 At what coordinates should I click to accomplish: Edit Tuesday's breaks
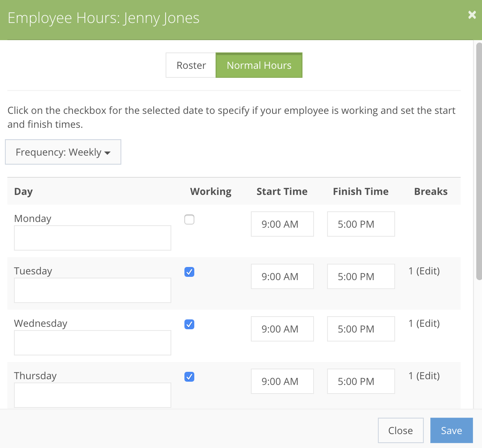pyautogui.click(x=428, y=271)
